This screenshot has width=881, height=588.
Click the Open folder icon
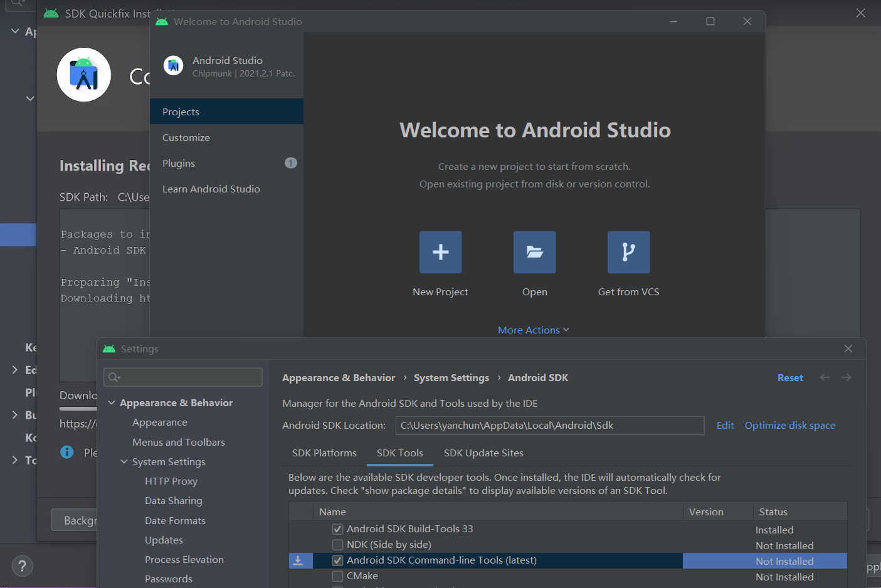[x=534, y=252]
